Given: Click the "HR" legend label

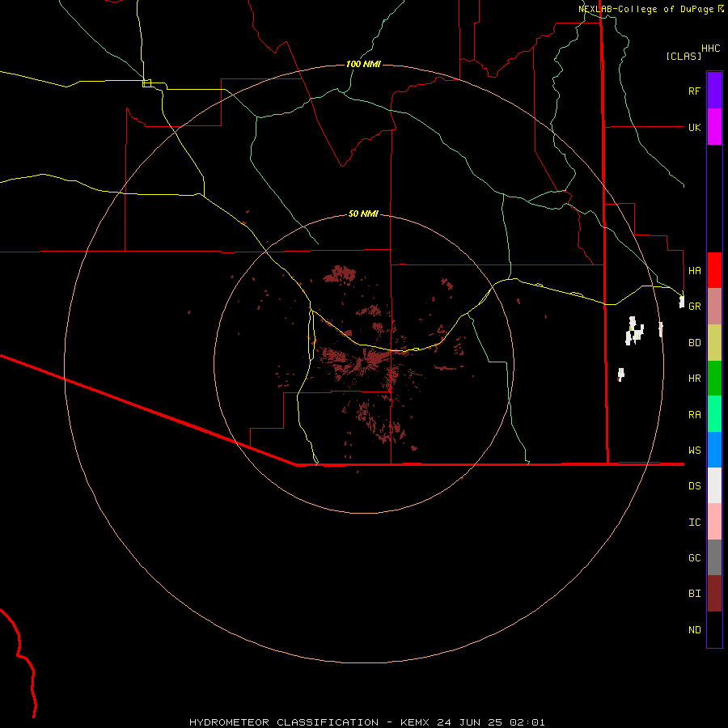Looking at the screenshot, I should pos(694,379).
